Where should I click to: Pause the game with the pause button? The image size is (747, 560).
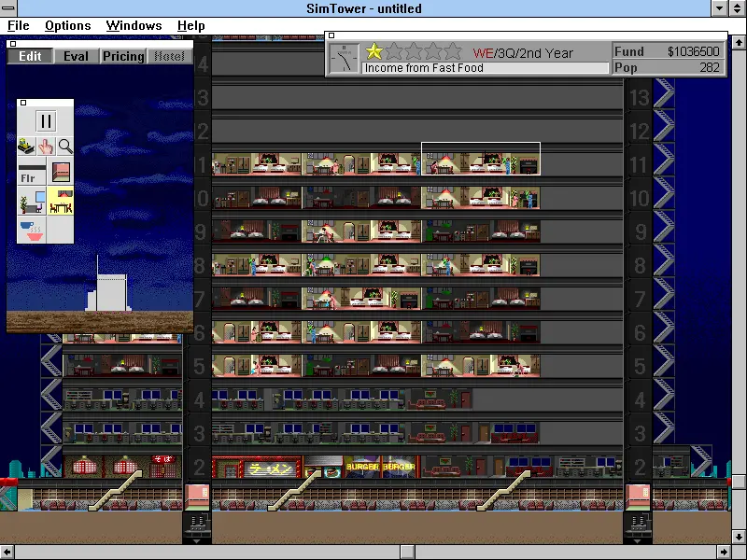46,120
